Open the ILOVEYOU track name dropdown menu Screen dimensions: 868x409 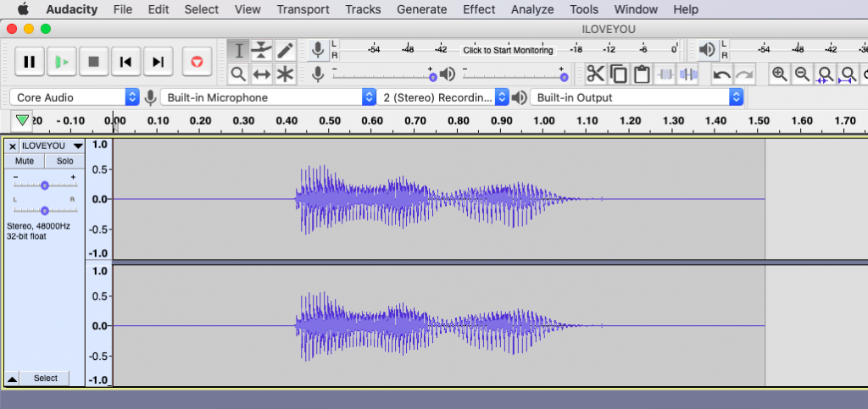click(52, 146)
